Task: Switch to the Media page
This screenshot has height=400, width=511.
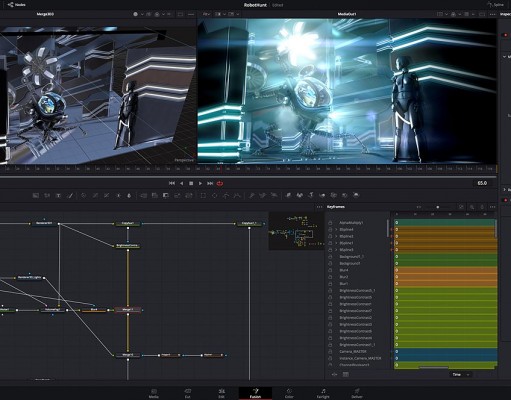Action: pyautogui.click(x=154, y=393)
